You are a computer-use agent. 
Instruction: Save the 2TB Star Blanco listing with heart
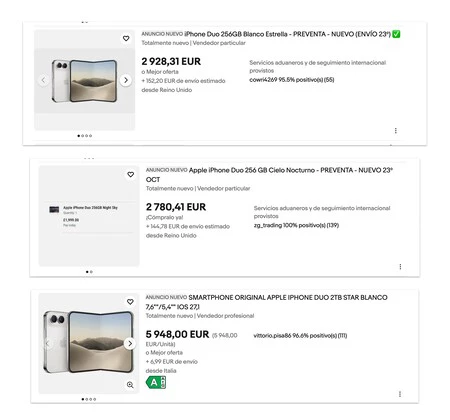click(130, 302)
